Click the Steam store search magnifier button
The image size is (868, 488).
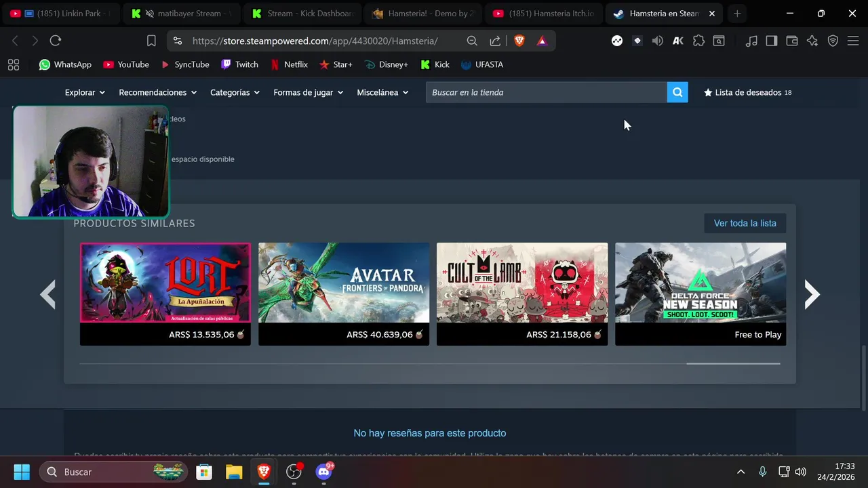(677, 92)
